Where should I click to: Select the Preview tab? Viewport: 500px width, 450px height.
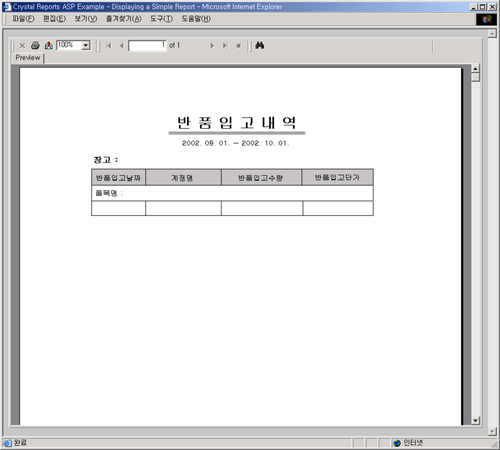(28, 58)
